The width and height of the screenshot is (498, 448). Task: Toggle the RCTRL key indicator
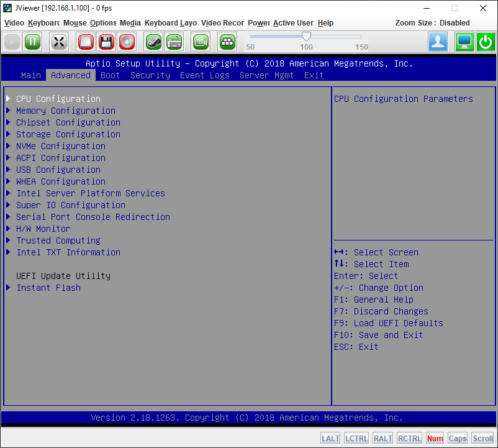pos(409,438)
